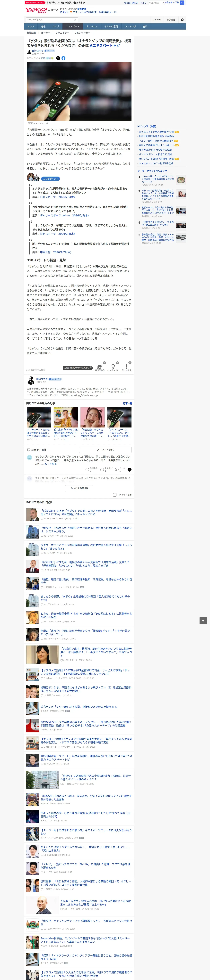
Task: Open the 速報 tab
Action: (43, 27)
